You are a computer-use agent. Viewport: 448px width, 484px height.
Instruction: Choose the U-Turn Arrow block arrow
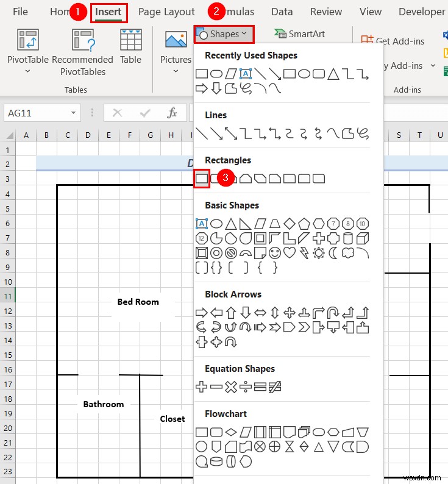tap(333, 313)
